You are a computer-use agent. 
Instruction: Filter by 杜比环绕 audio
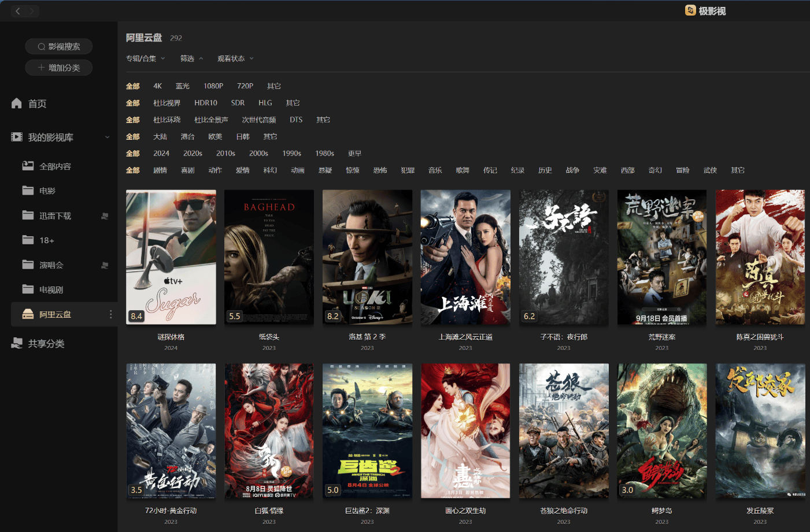pos(167,120)
